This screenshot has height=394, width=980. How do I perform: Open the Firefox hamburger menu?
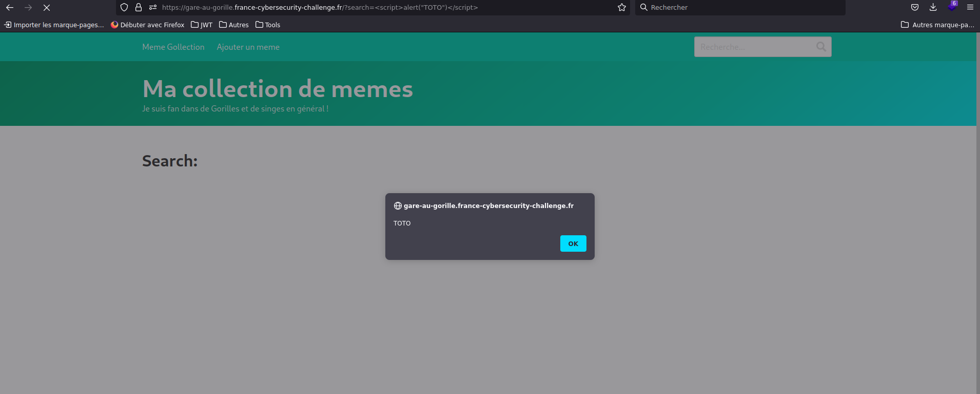click(x=970, y=8)
